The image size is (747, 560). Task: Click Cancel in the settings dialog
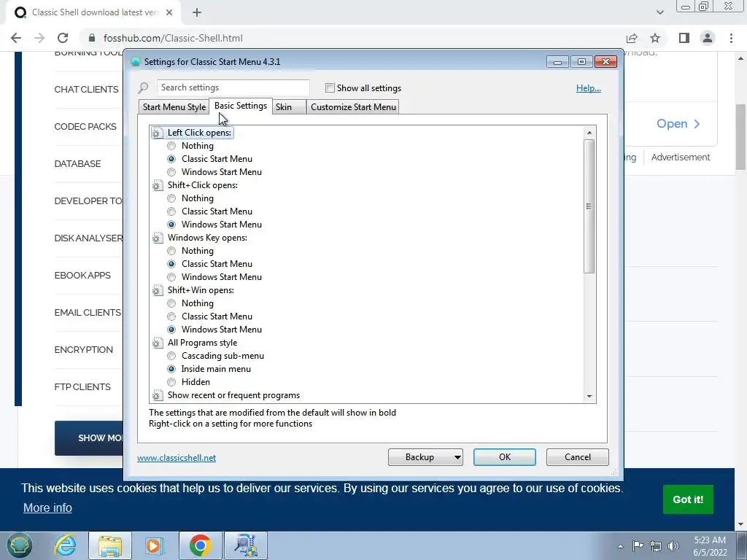[x=578, y=457]
